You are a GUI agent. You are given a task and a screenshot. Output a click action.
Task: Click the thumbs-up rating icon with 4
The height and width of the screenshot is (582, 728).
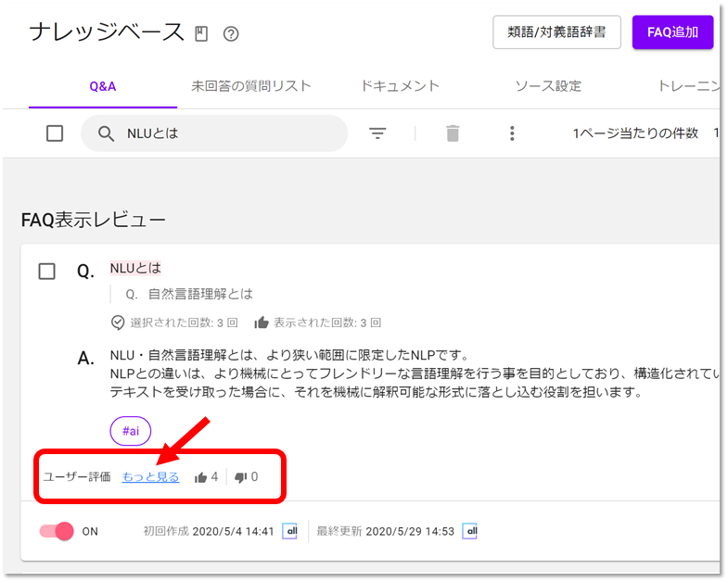[x=200, y=477]
